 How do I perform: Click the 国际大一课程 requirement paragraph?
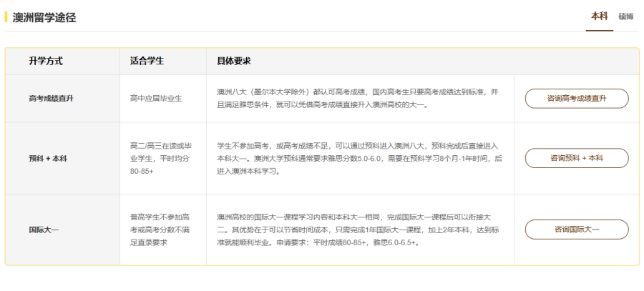coord(359,230)
